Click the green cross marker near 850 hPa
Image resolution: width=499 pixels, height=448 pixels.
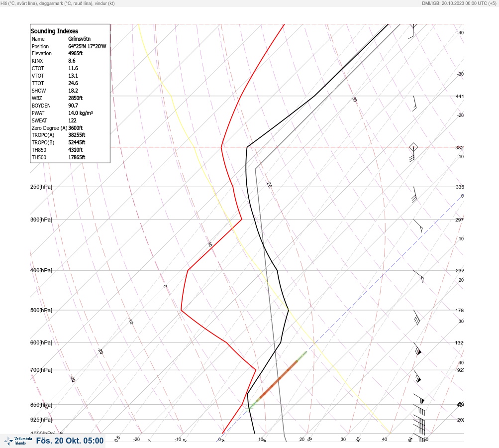point(249,408)
